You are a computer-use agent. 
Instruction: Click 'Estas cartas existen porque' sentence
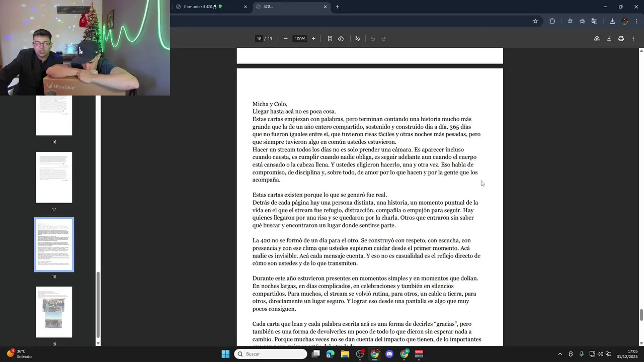point(319,195)
